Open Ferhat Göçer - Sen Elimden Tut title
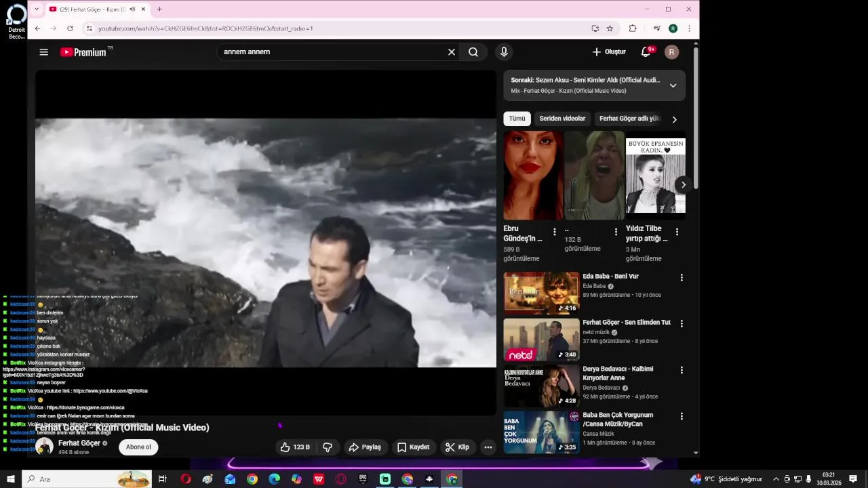 click(x=626, y=323)
